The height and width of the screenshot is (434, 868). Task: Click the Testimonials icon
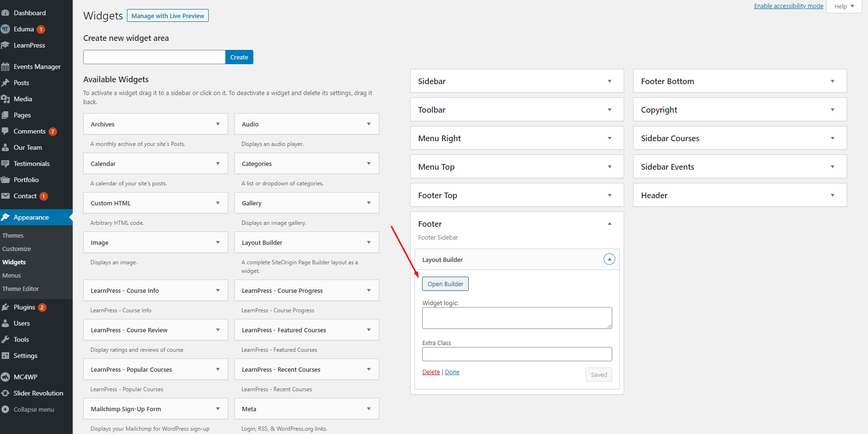pos(5,164)
